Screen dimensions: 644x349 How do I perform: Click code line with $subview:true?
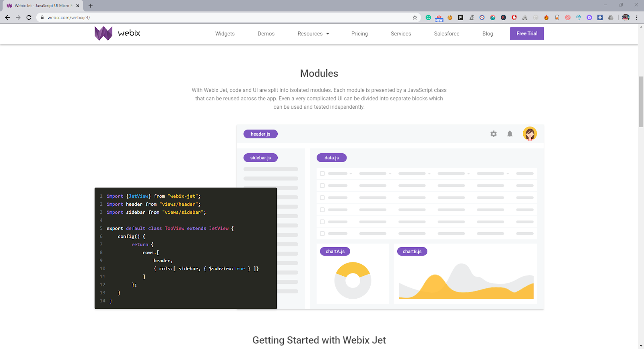coord(206,268)
